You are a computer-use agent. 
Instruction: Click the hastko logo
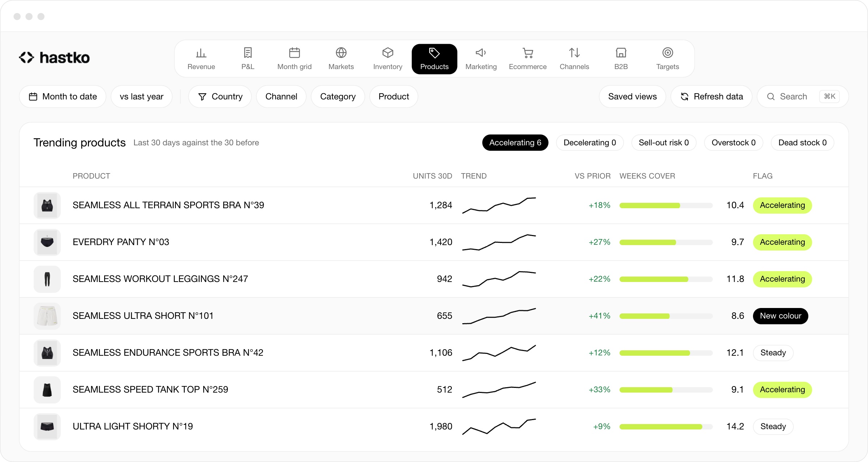(54, 57)
